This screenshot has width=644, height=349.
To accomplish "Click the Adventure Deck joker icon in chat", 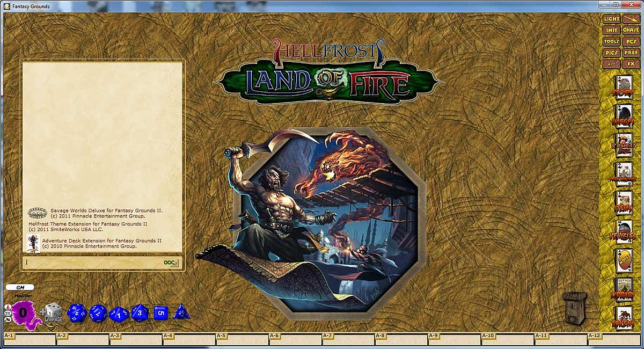I will (x=33, y=243).
